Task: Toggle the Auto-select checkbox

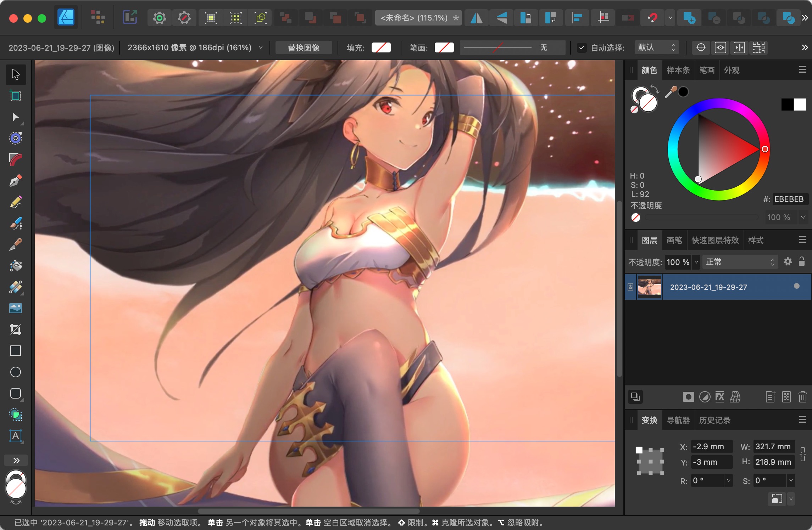Action: (x=582, y=47)
